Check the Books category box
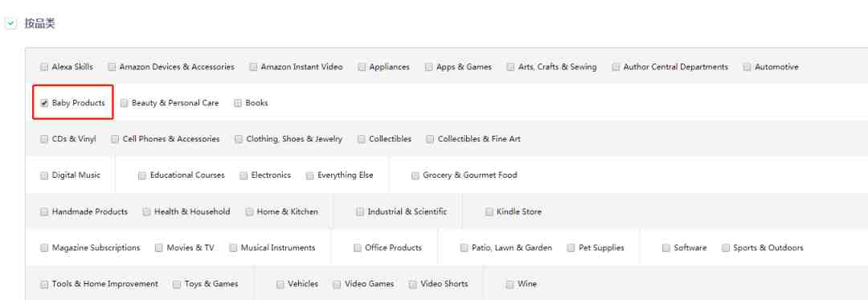 coord(238,103)
